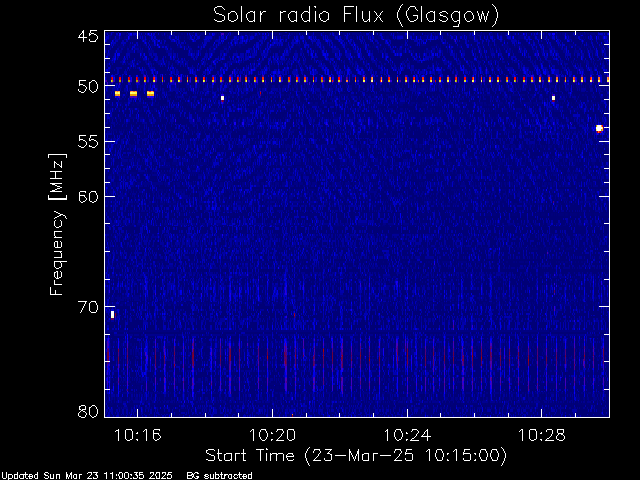Click the 'Frequency [MHz]' axis label
Viewport: 640px width, 480px height.
(57, 224)
